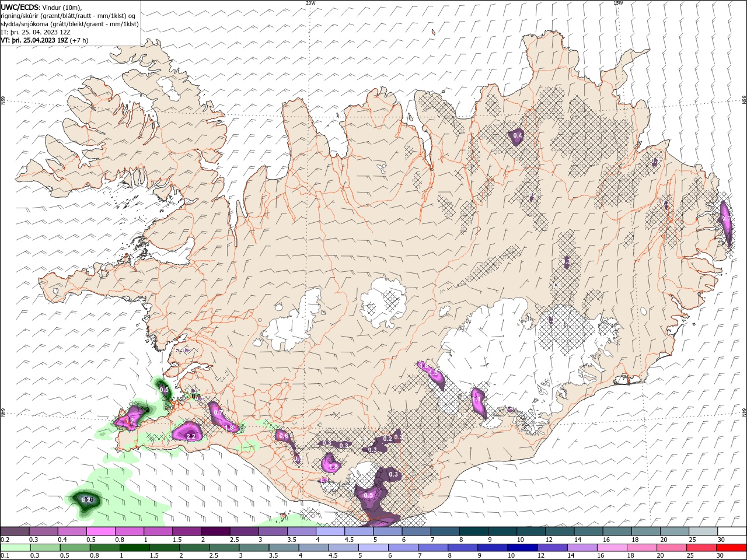The height and width of the screenshot is (560, 747).
Task: Select the upper legend light gray swatch between 25 and 30
Action: [x=704, y=531]
